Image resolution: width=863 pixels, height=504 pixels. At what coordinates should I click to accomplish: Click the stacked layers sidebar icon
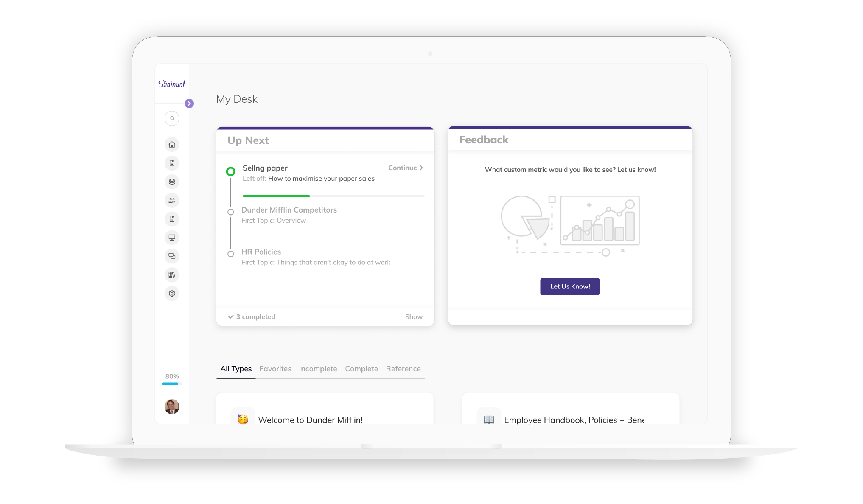(172, 182)
